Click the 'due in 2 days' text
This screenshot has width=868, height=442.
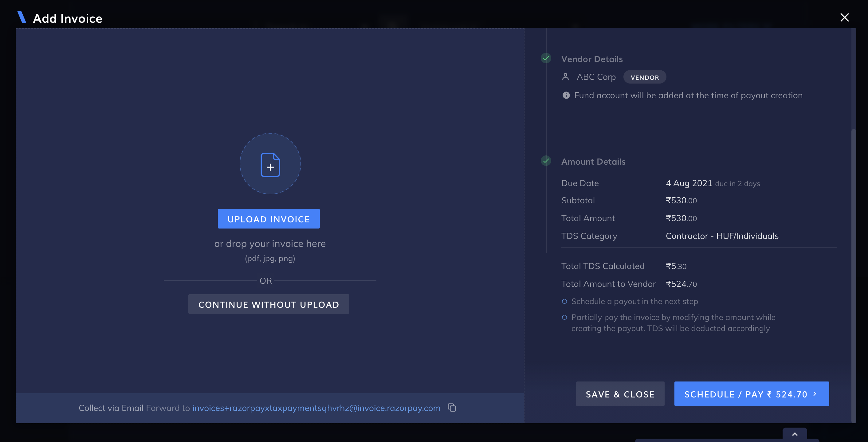point(737,184)
